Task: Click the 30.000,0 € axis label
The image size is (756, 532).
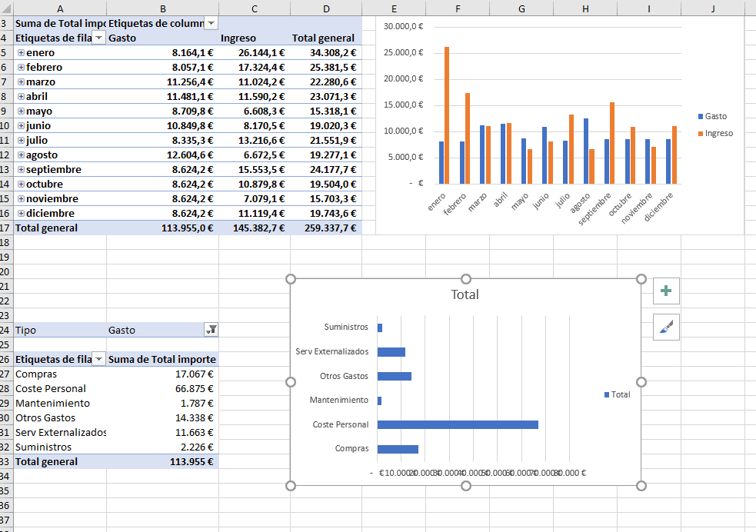Action: (403, 26)
